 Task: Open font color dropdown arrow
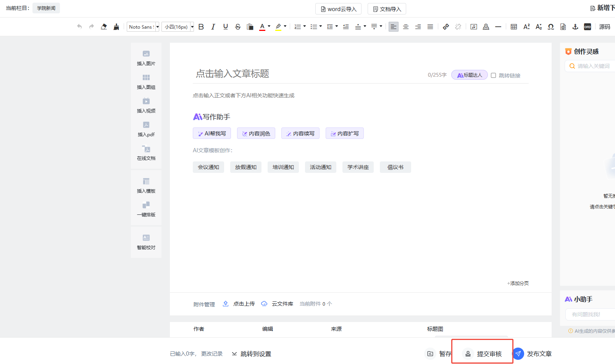point(269,26)
